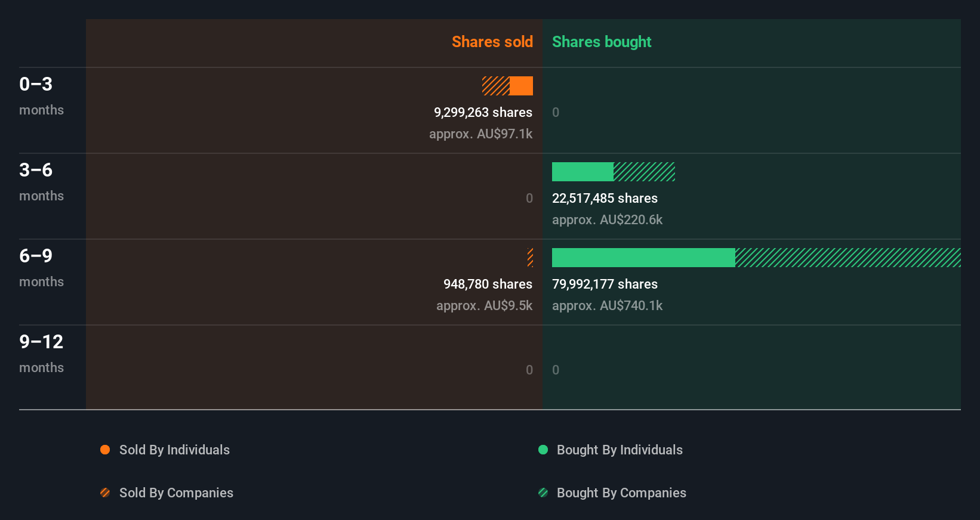This screenshot has width=980, height=520.
Task: Click the approx. AU$740.1k value
Action: point(607,305)
